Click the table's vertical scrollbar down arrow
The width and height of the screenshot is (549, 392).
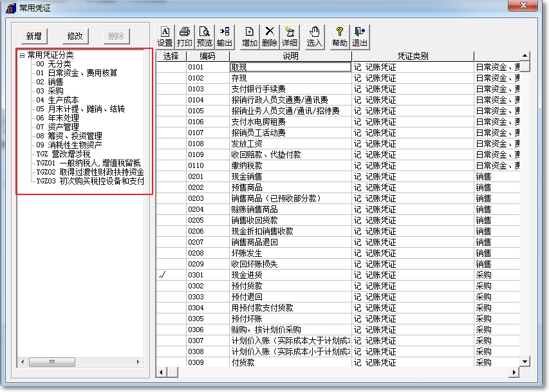[525, 362]
